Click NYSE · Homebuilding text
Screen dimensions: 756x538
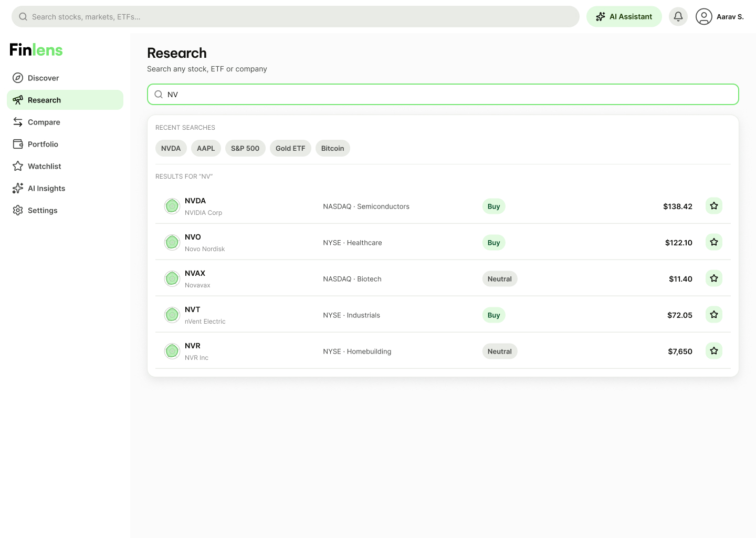tap(357, 351)
